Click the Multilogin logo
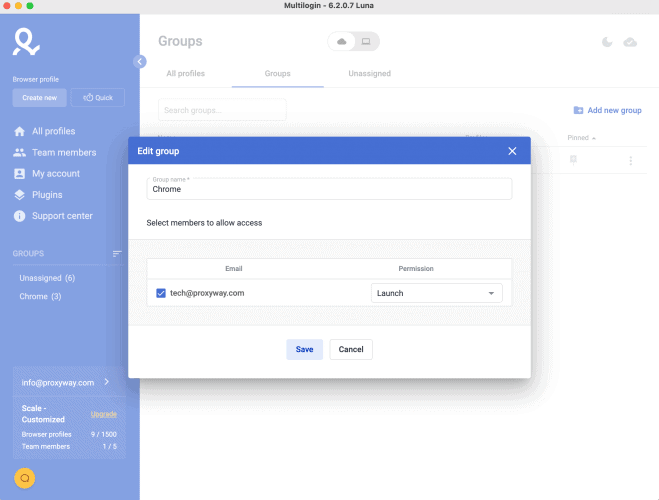 click(27, 41)
